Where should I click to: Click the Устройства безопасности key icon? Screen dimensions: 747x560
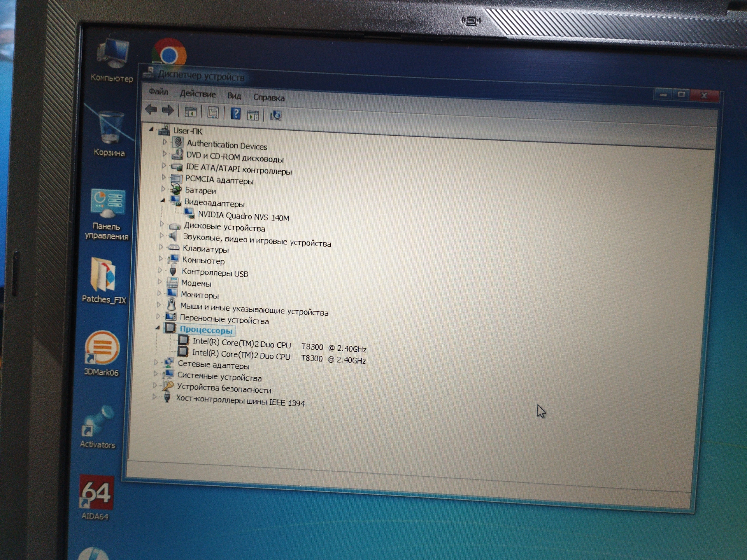click(x=168, y=385)
